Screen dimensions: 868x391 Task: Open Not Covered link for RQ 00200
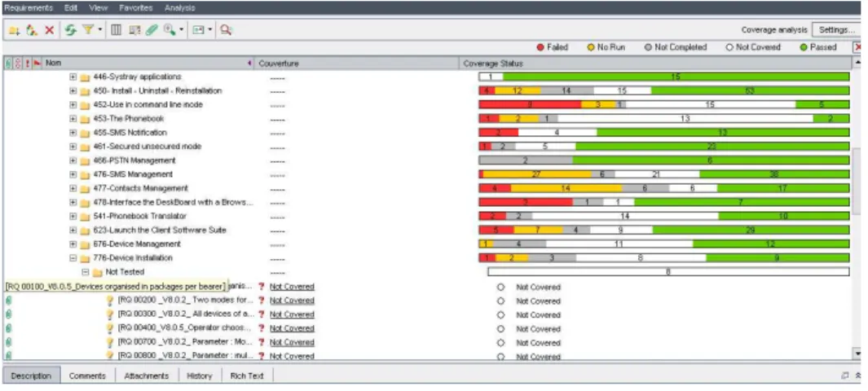coord(292,301)
